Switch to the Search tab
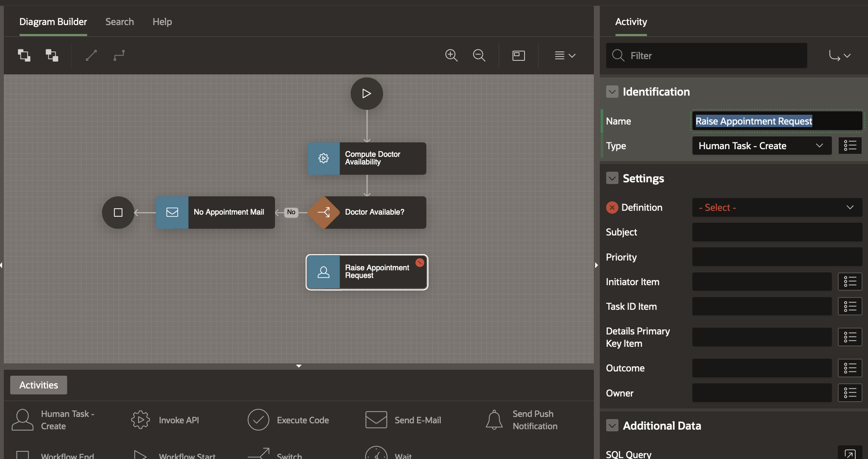 pyautogui.click(x=119, y=22)
